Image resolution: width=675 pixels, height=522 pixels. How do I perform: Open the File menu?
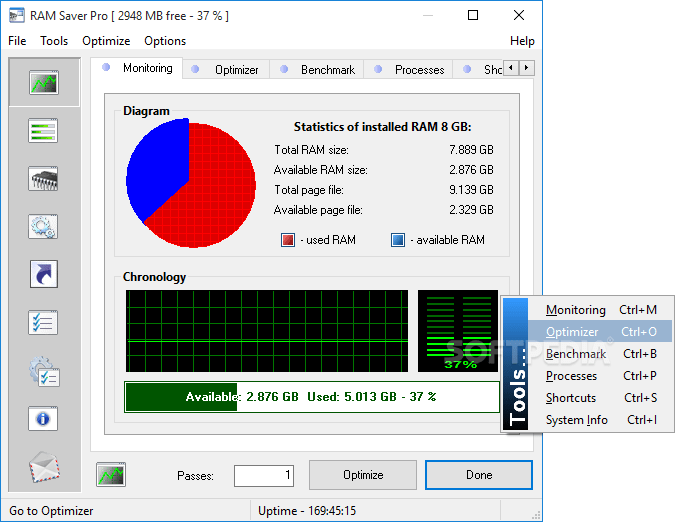point(17,41)
